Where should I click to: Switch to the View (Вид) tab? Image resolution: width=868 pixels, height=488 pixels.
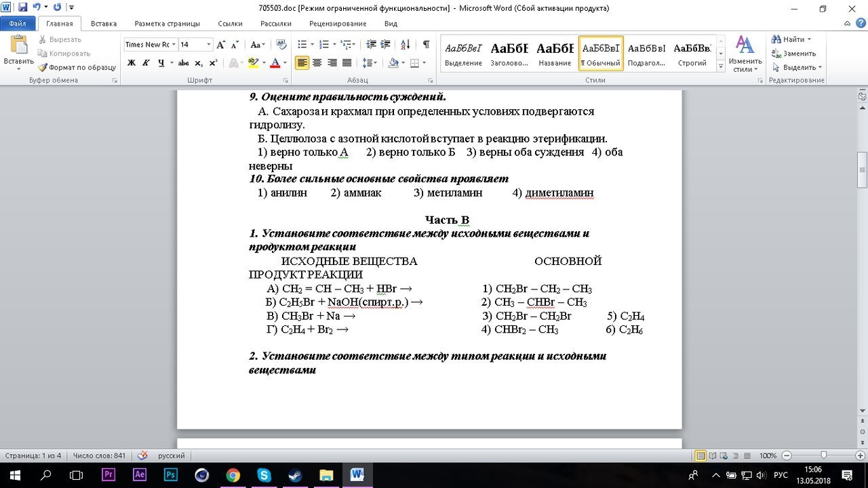(x=391, y=24)
